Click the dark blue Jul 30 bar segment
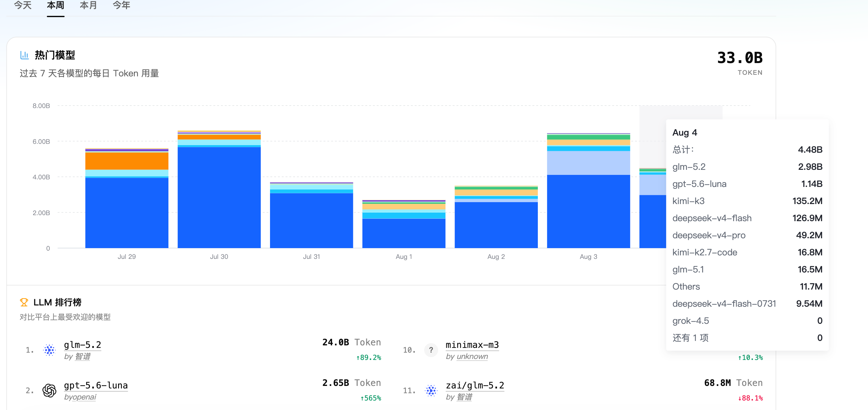Screen dimensions: 868x410 pyautogui.click(x=219, y=198)
